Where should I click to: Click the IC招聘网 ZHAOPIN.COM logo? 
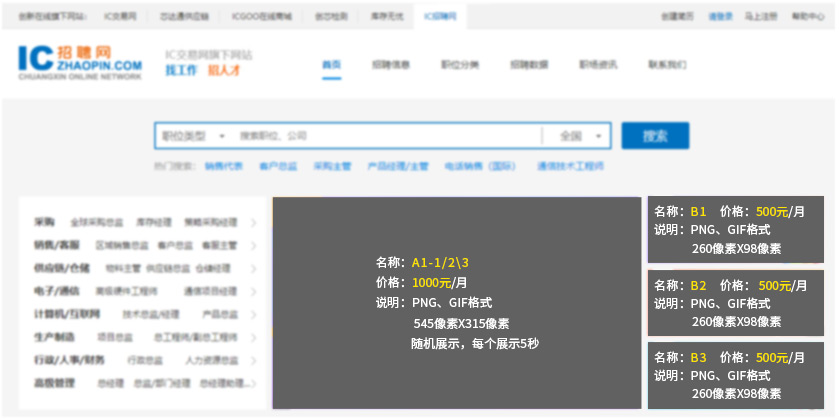[80, 63]
